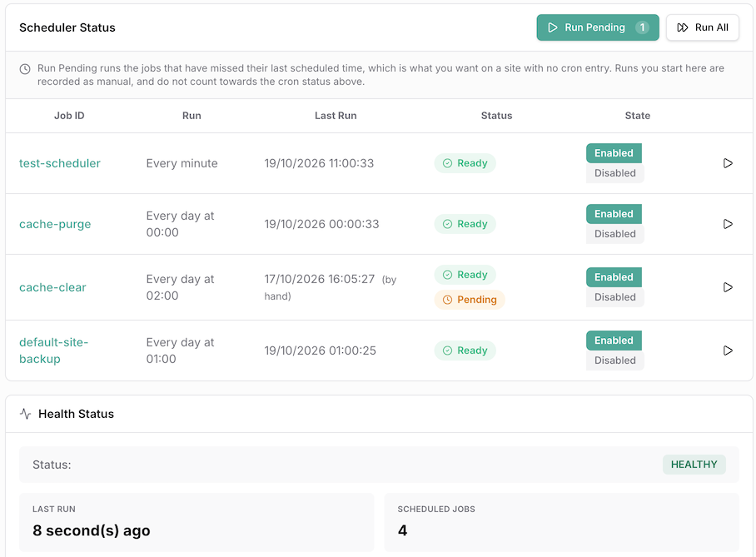
Task: Click the Ready badge for default-site-backup
Action: 465,351
